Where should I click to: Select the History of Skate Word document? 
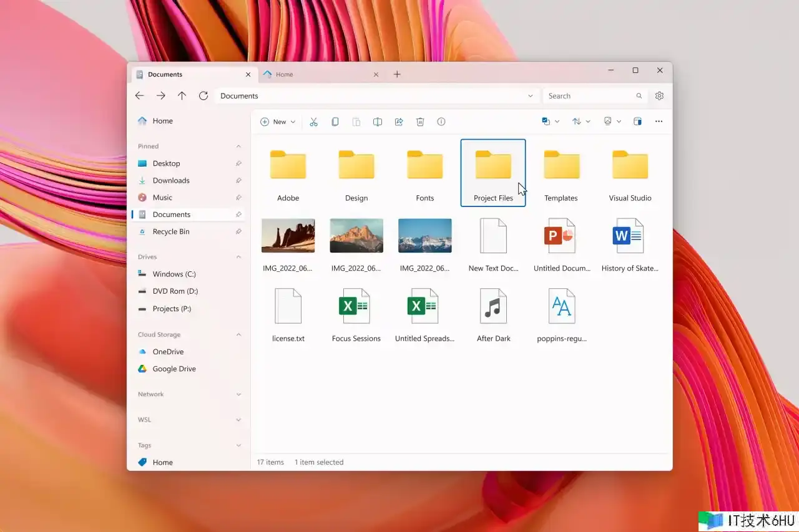coord(630,244)
